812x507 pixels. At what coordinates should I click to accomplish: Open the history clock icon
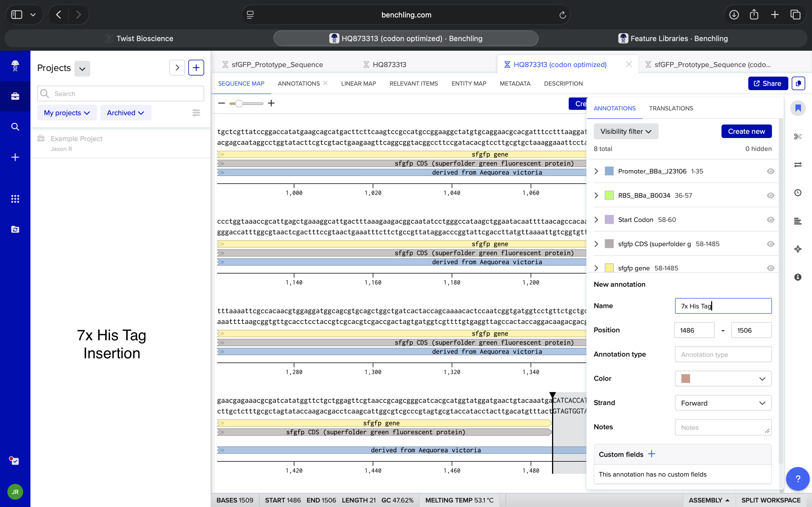point(798,193)
